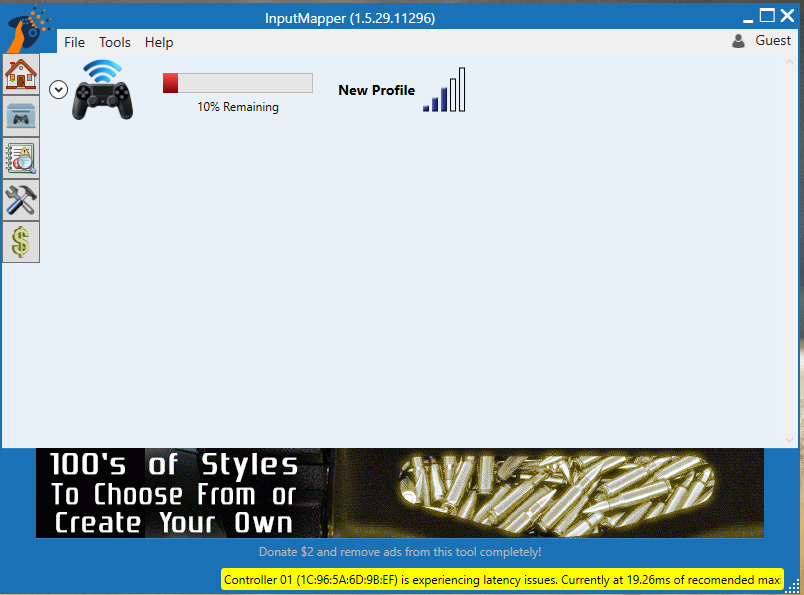Viewport: 804px width, 595px height.
Task: Click the InputMapper logo icon
Action: 30,28
